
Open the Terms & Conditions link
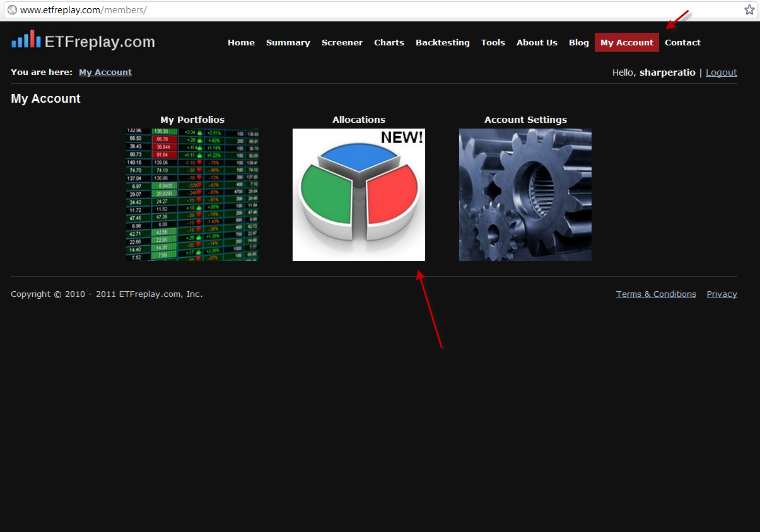(x=656, y=294)
